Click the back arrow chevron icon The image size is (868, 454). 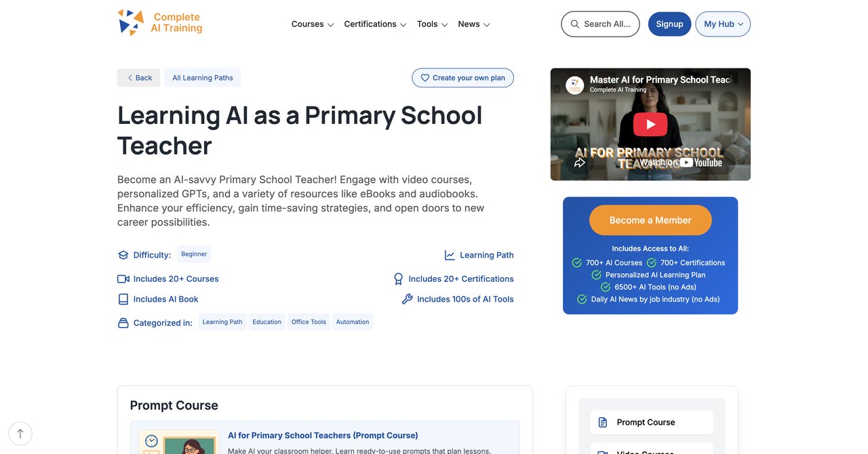click(x=130, y=78)
